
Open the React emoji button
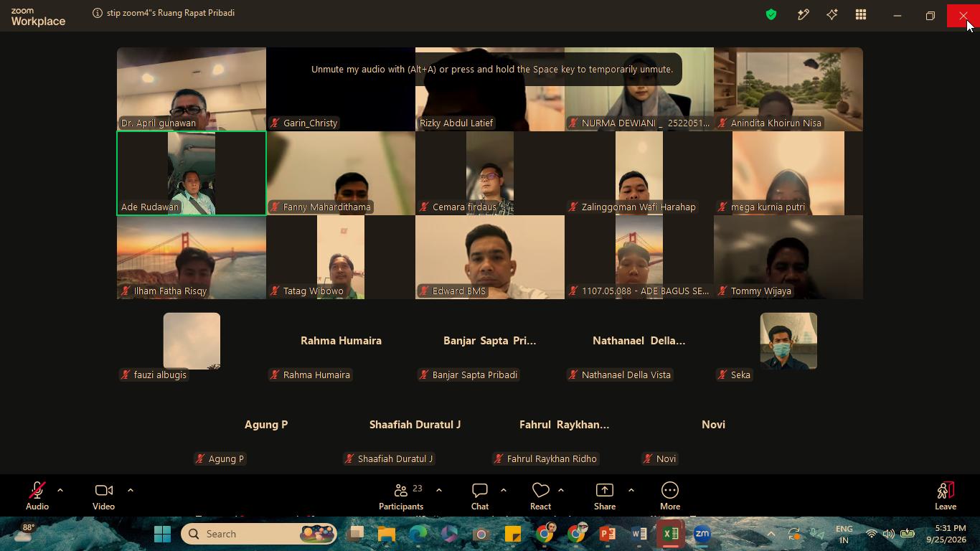pyautogui.click(x=540, y=496)
